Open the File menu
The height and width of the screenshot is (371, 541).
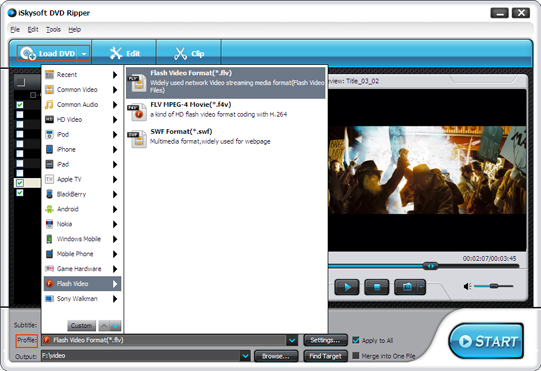tap(15, 30)
